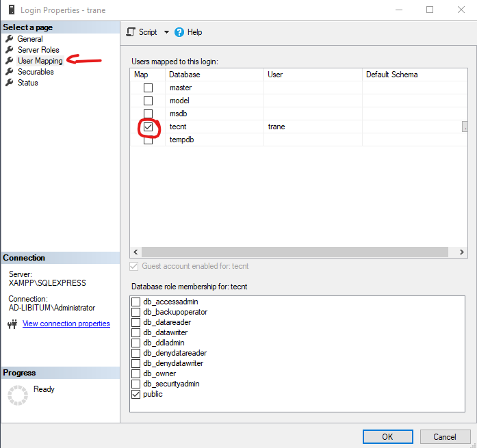477x448 pixels.
Task: Click the wrench icon beside Securables
Action: coord(10,72)
